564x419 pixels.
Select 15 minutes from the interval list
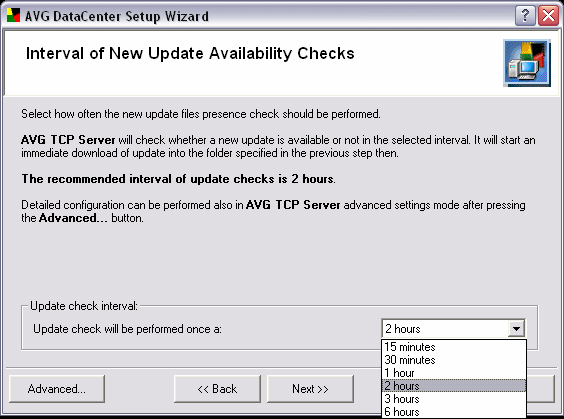pyautogui.click(x=454, y=347)
